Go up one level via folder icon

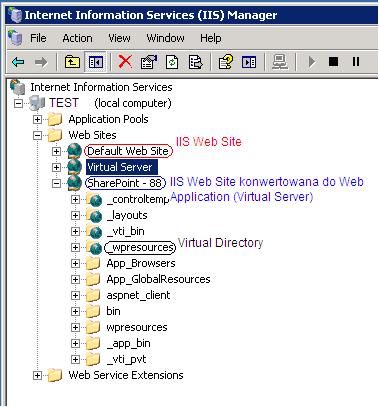(72, 62)
